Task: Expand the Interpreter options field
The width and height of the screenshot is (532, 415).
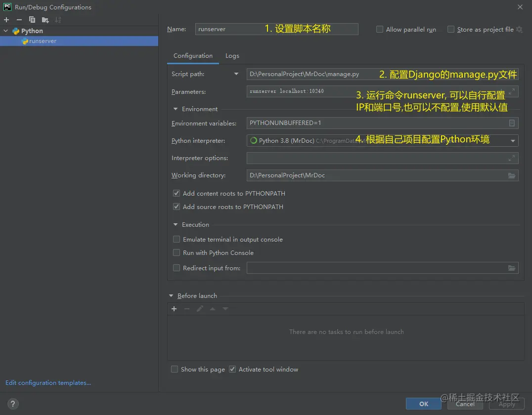Action: [512, 158]
